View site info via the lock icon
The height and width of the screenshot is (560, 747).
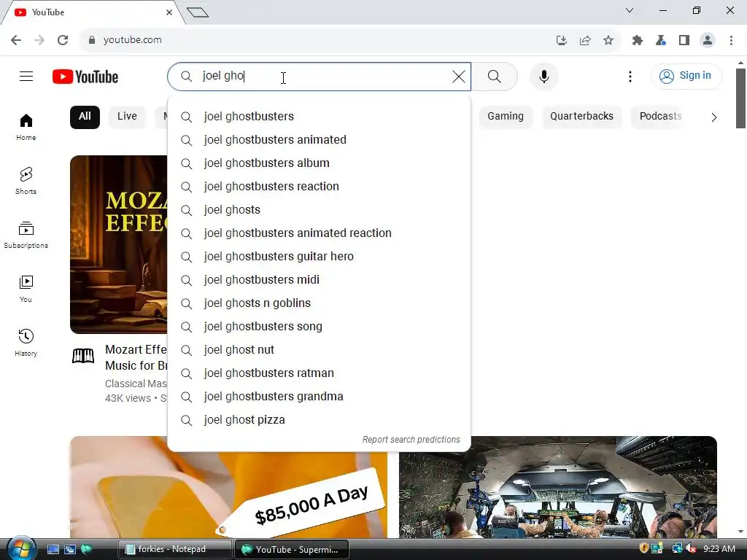point(92,40)
